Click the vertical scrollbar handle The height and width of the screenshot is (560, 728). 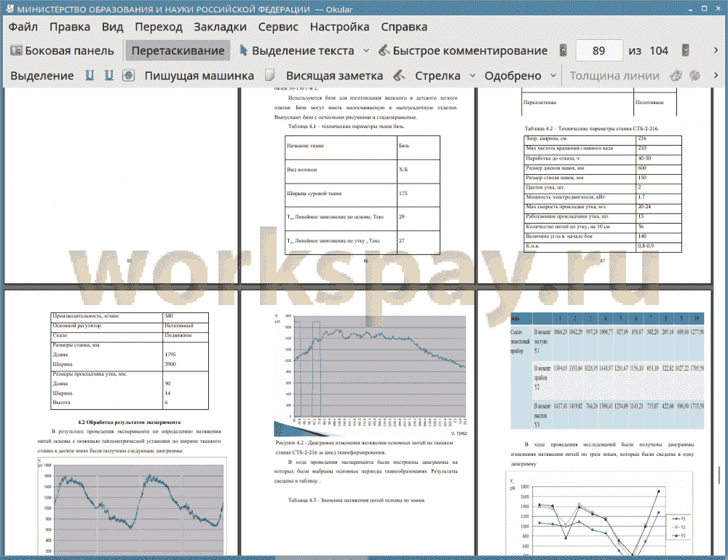click(719, 475)
